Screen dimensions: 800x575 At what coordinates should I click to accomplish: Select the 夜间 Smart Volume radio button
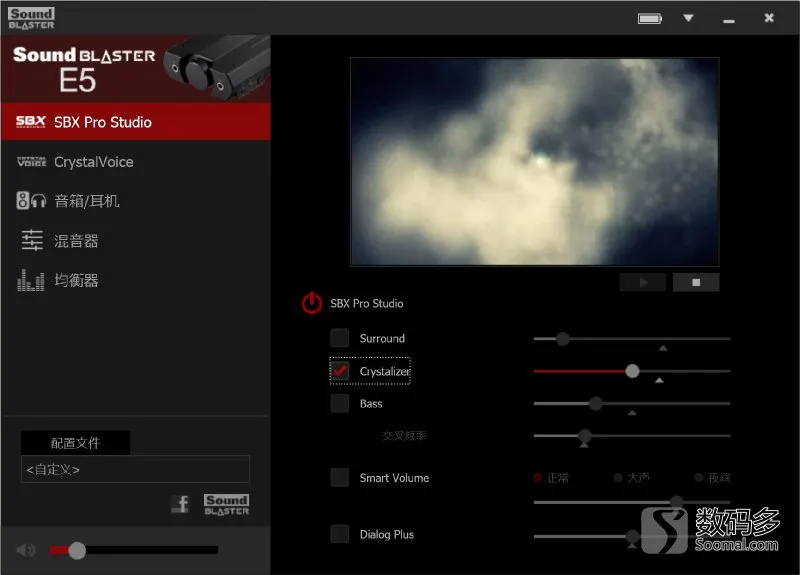[x=699, y=478]
